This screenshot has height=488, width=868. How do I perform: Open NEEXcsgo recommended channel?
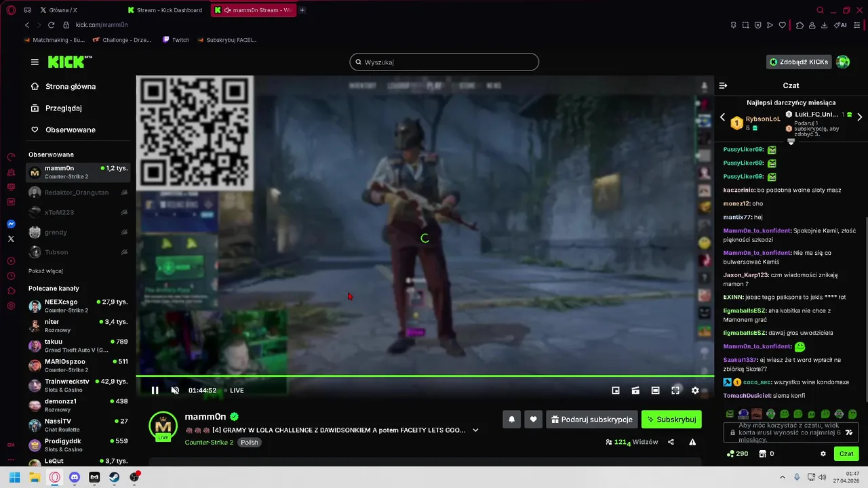[78, 306]
